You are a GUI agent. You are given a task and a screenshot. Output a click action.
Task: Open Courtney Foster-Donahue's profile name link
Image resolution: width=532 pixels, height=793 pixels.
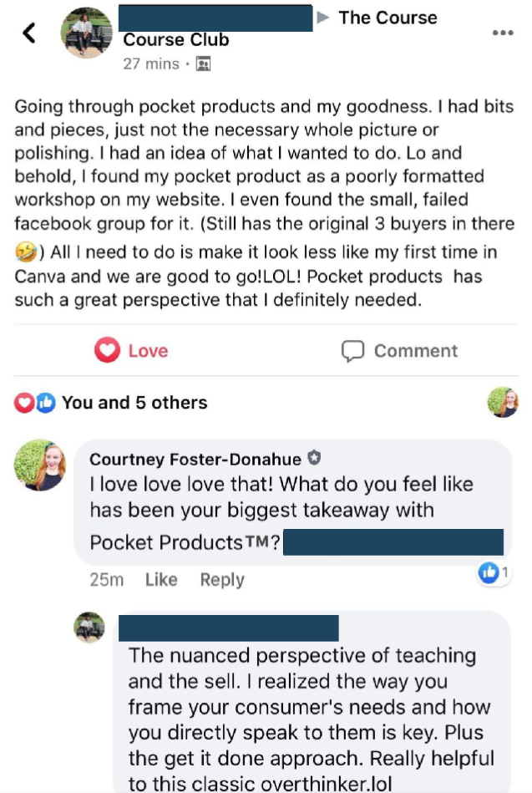tap(197, 459)
